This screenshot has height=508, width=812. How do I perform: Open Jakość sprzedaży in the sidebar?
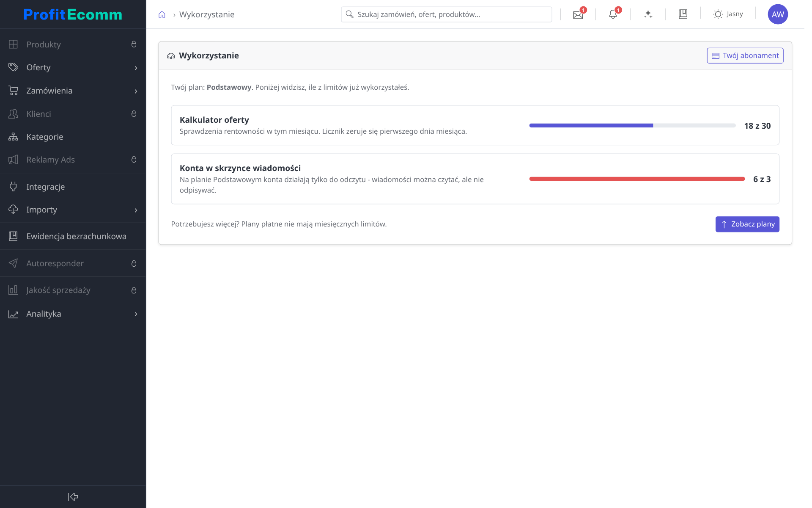pos(73,290)
